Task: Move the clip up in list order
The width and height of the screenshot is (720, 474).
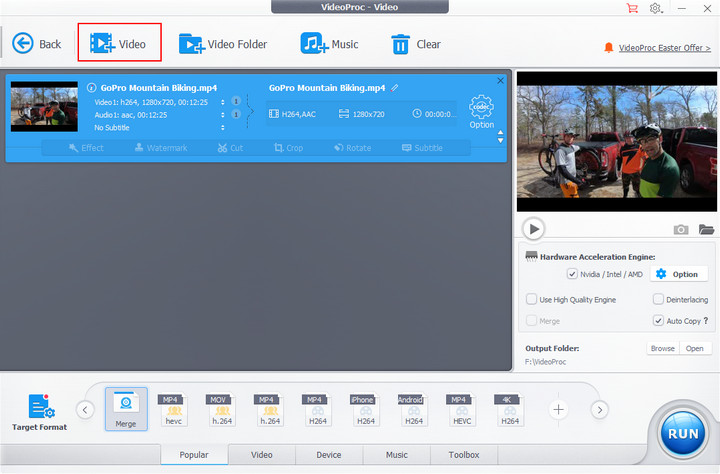Action: tap(500, 132)
